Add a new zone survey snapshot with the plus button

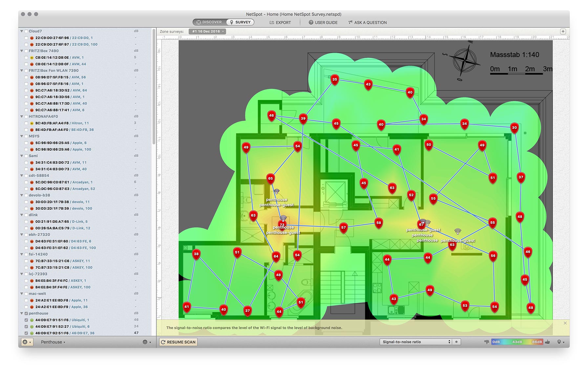tap(563, 31)
